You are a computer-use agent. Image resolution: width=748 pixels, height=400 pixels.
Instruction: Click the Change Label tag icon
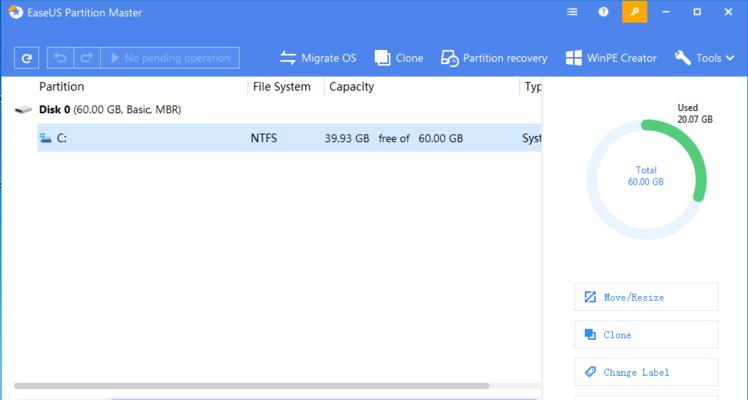tap(590, 372)
